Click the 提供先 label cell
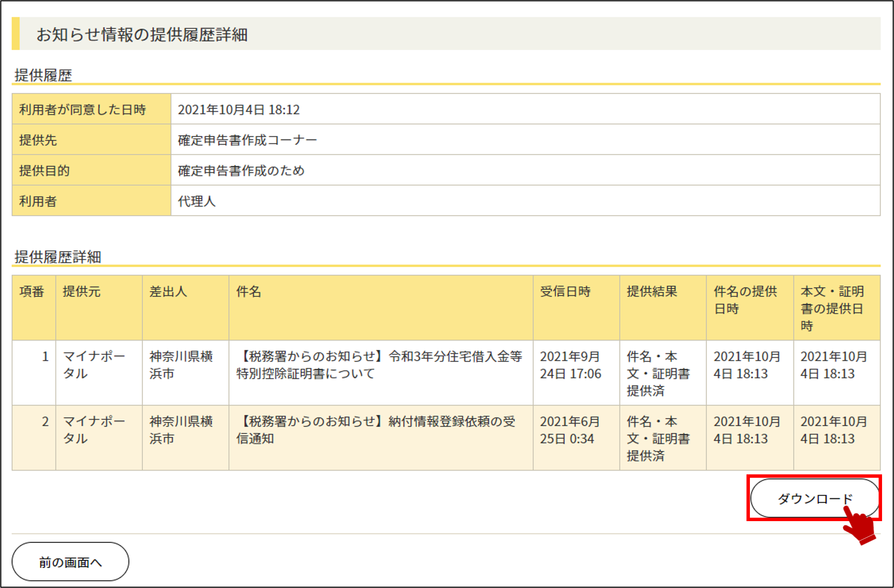 91,139
